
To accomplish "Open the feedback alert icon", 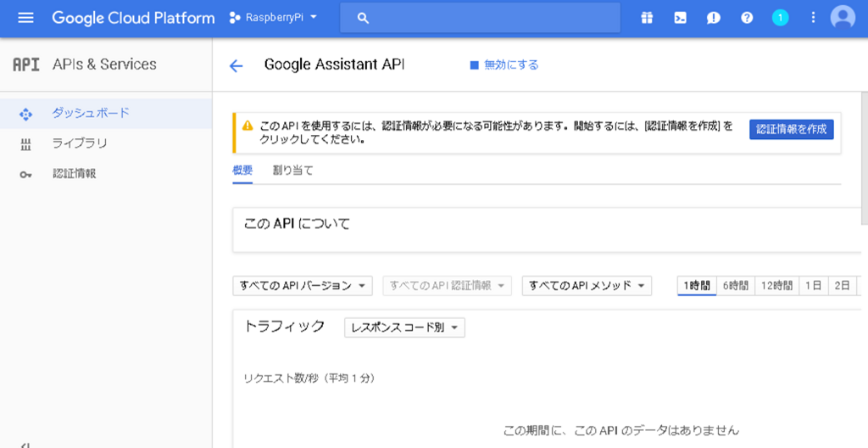I will (x=714, y=18).
